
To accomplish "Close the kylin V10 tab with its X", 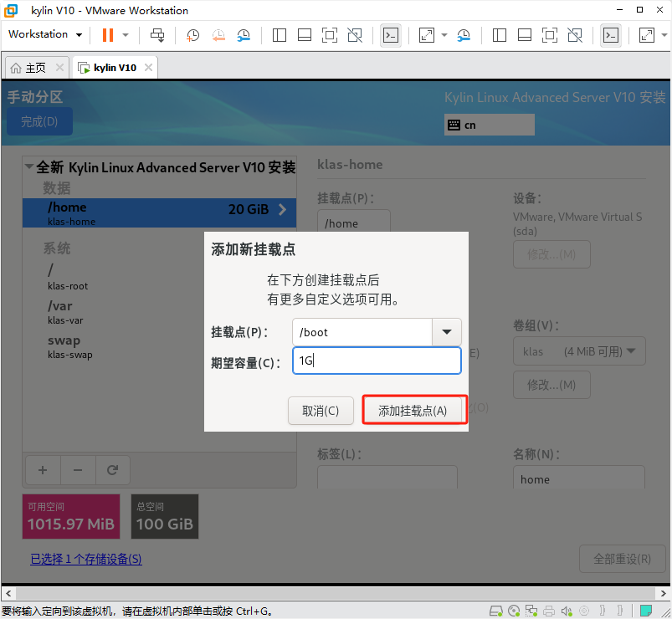I will point(148,68).
